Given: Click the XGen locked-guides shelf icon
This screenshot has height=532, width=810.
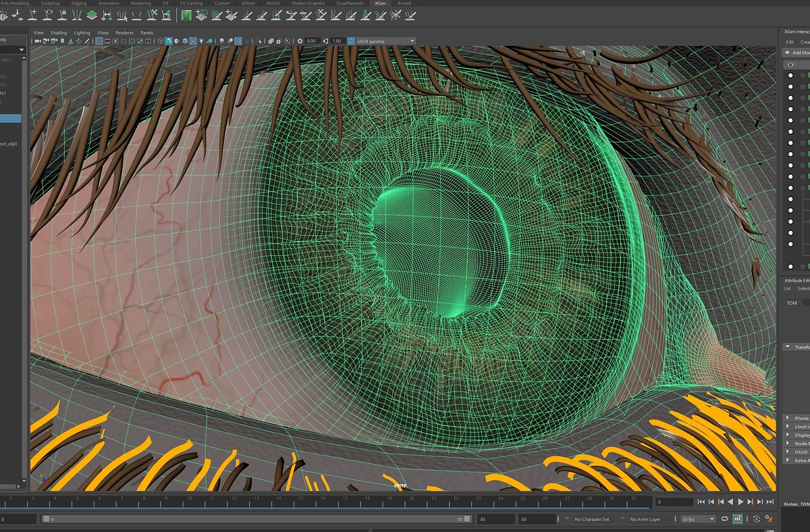Looking at the screenshot, I should point(63,14).
